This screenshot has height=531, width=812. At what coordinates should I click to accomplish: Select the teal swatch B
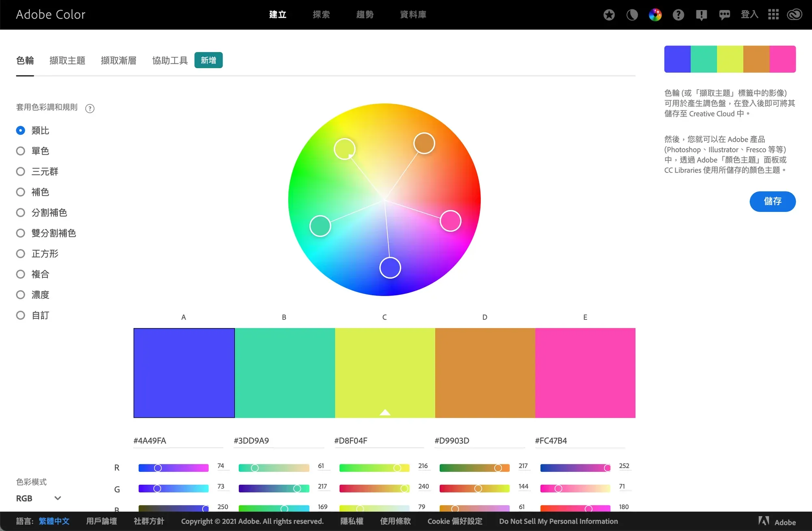click(285, 373)
